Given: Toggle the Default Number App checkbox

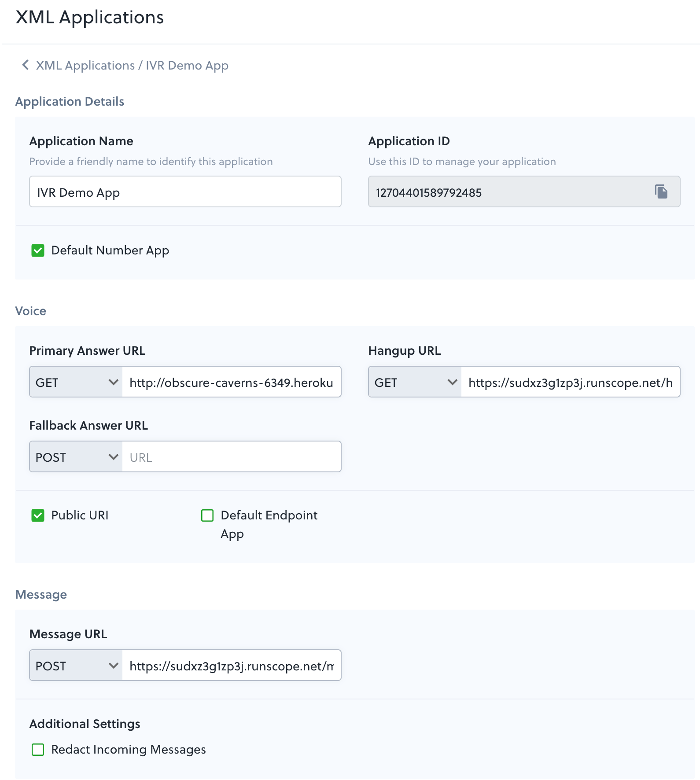Looking at the screenshot, I should (38, 250).
